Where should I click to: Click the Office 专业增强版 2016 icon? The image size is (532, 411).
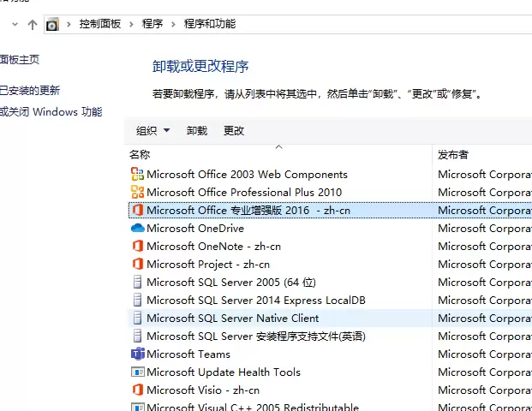click(137, 210)
